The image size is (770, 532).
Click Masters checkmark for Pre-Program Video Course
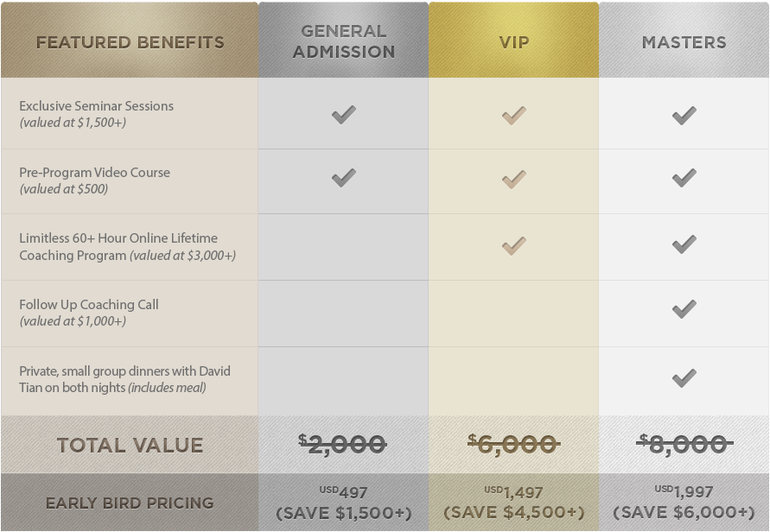(684, 178)
